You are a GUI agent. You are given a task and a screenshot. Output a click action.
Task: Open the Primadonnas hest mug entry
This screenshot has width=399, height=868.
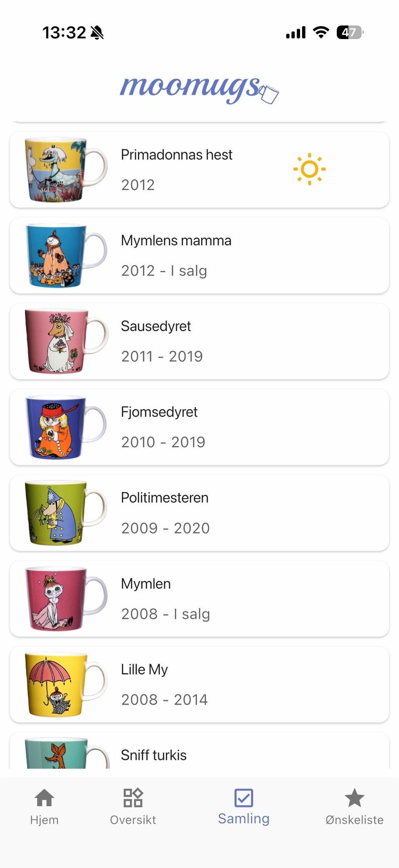pyautogui.click(x=199, y=170)
